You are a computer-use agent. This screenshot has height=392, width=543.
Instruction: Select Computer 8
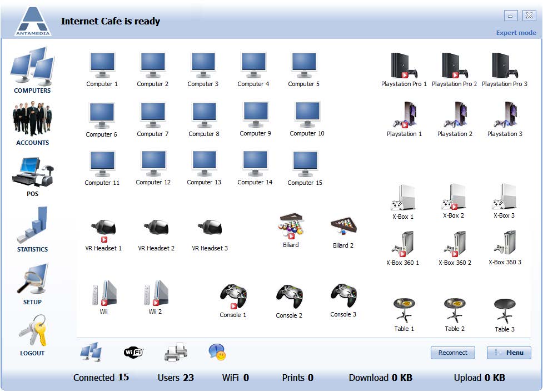pyautogui.click(x=204, y=119)
